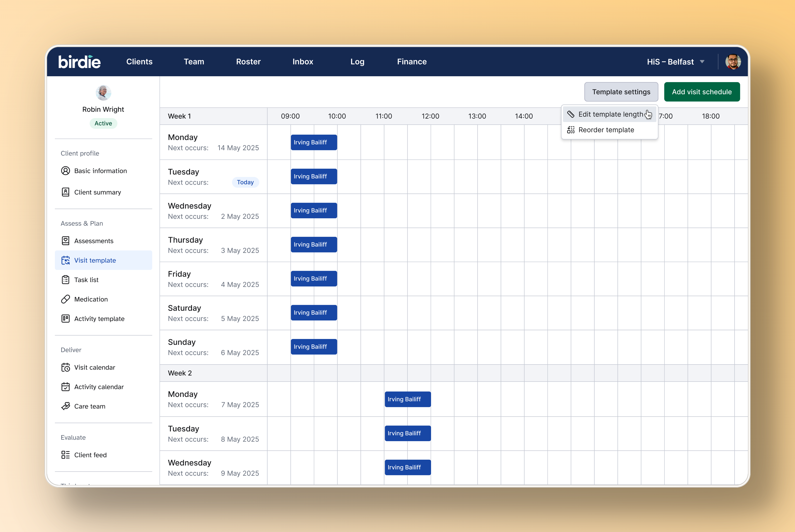Viewport: 795px width, 532px height.
Task: Click the Task list clipboard icon
Action: pos(65,280)
